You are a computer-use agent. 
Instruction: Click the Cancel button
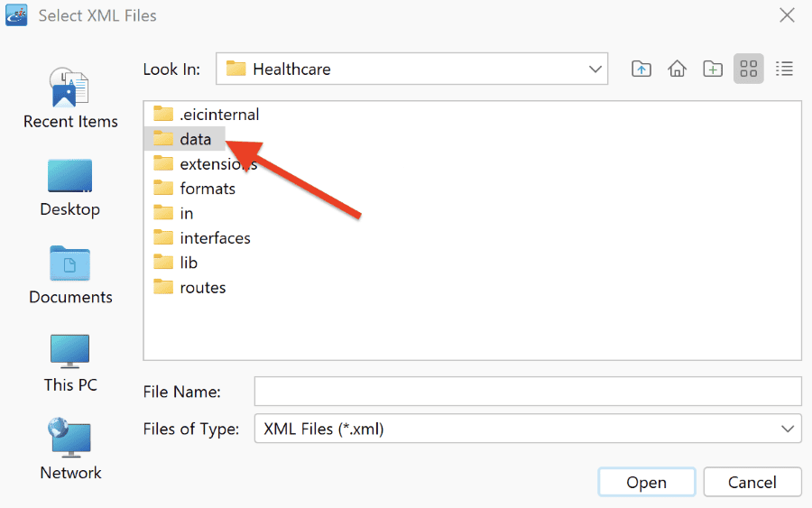coord(752,482)
